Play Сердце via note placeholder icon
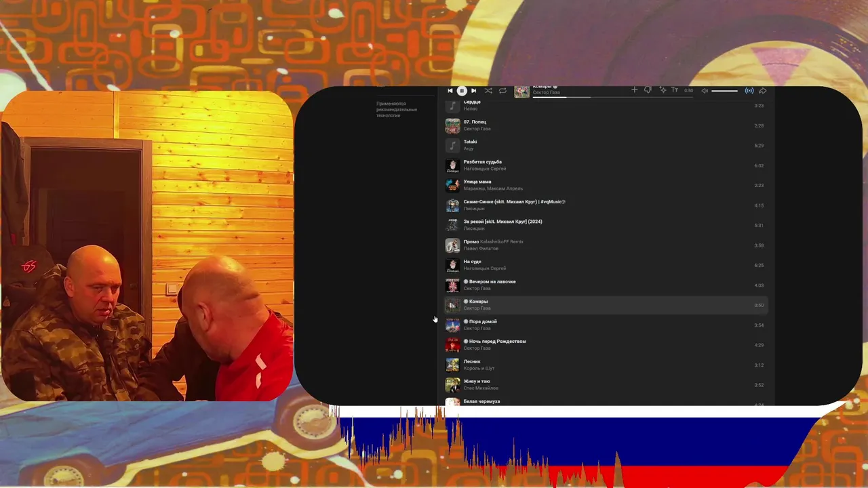The height and width of the screenshot is (488, 868). tap(452, 106)
